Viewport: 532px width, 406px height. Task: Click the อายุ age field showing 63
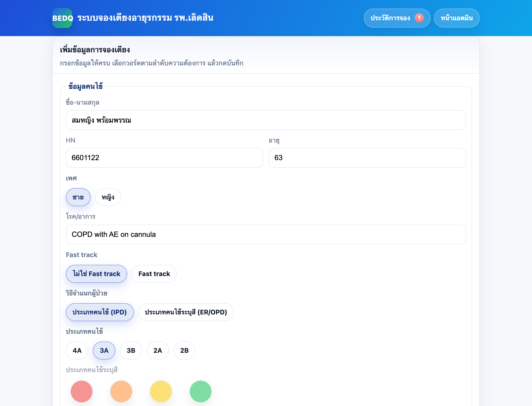coord(367,158)
